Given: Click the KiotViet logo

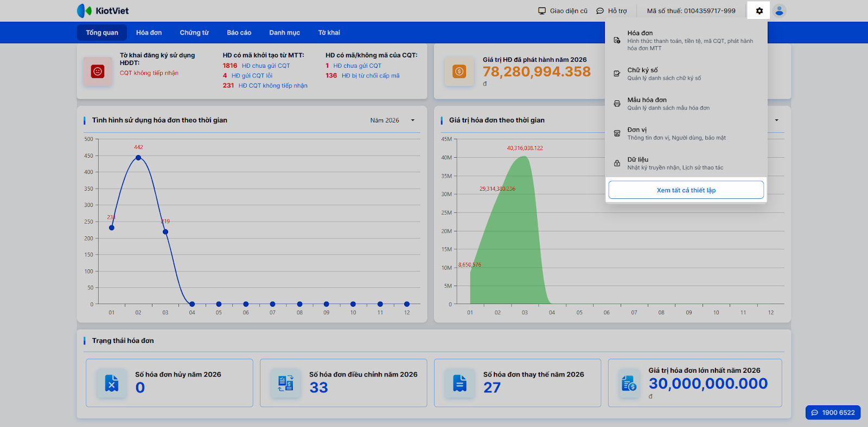Looking at the screenshot, I should click(103, 11).
